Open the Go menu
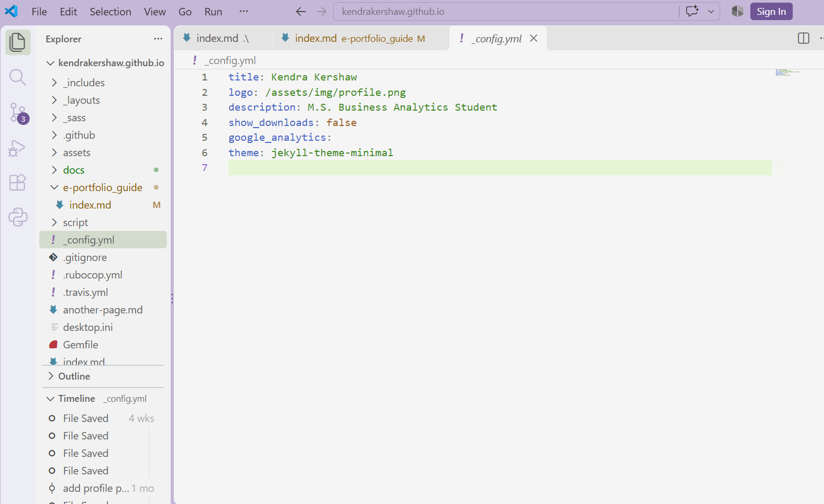Viewport: 824px width, 504px height. tap(185, 12)
